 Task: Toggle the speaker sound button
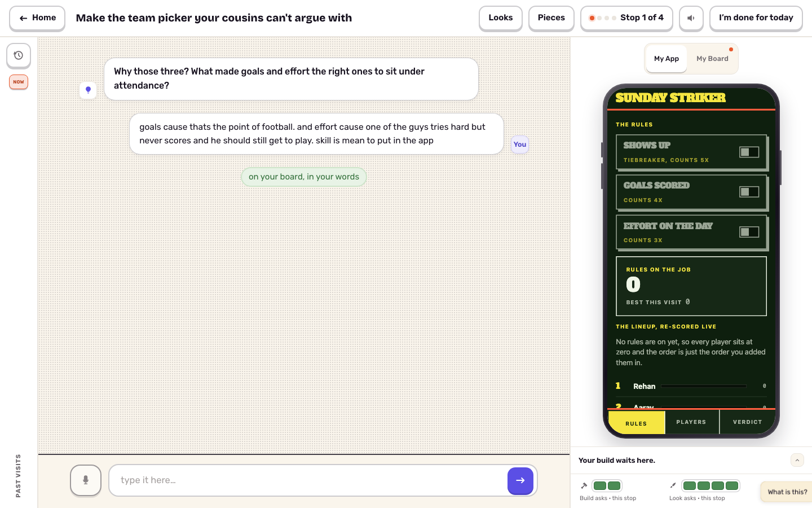point(691,18)
